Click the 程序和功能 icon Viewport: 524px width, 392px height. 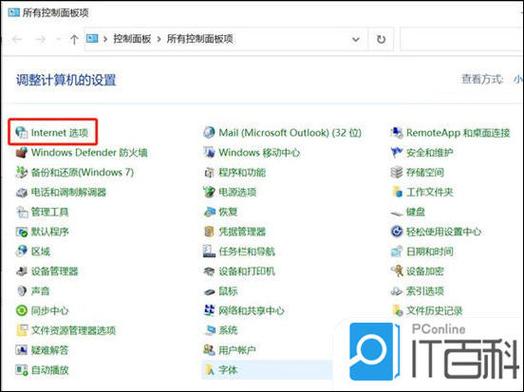tap(209, 172)
